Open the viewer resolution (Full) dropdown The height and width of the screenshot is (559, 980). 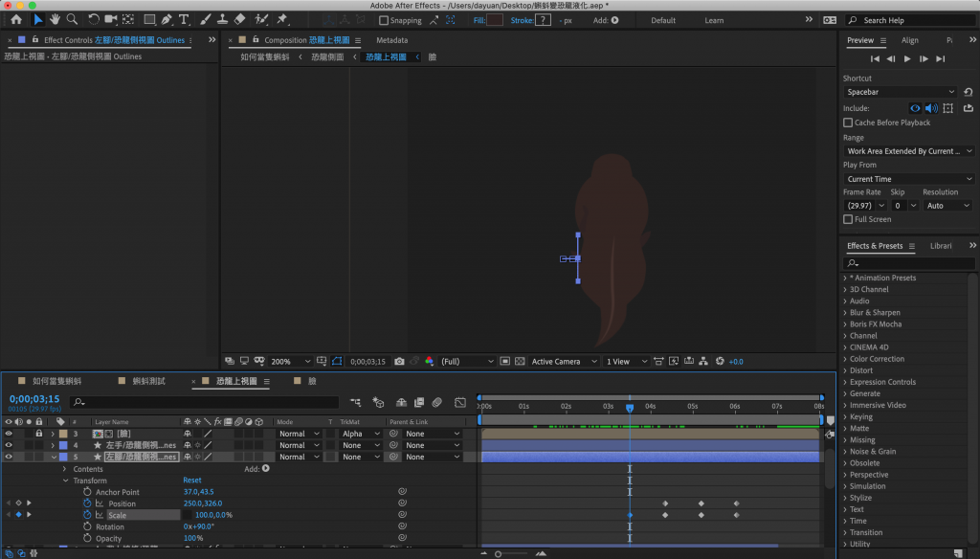coord(467,362)
